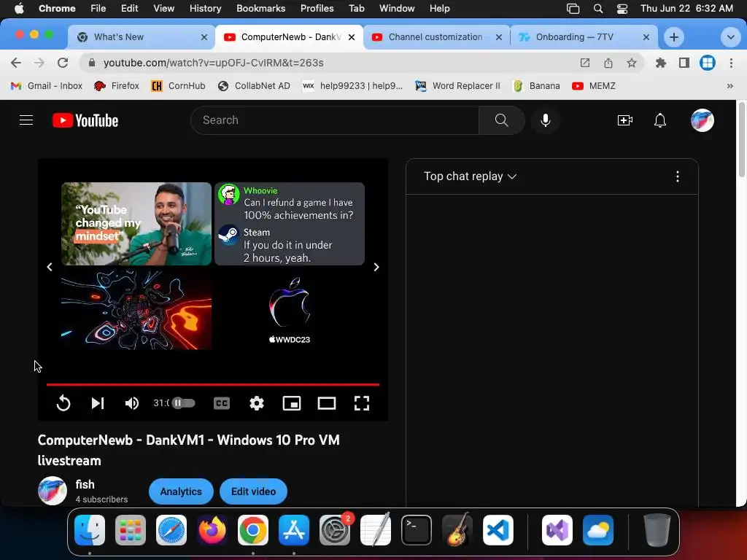This screenshot has height=560, width=747.
Task: Open the CollabNet AD bookmark
Action: [x=254, y=86]
